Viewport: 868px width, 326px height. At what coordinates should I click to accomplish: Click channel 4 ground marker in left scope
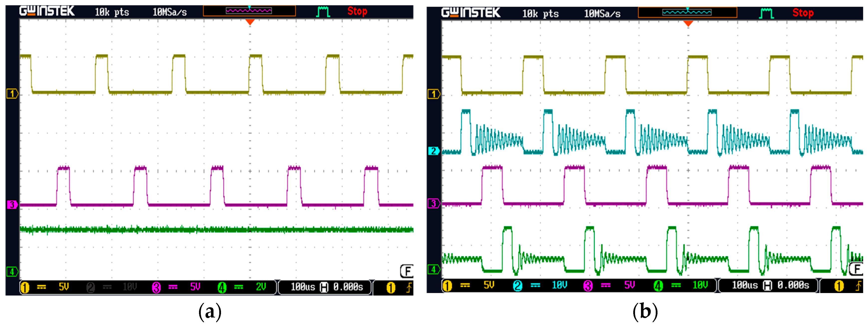pyautogui.click(x=12, y=271)
